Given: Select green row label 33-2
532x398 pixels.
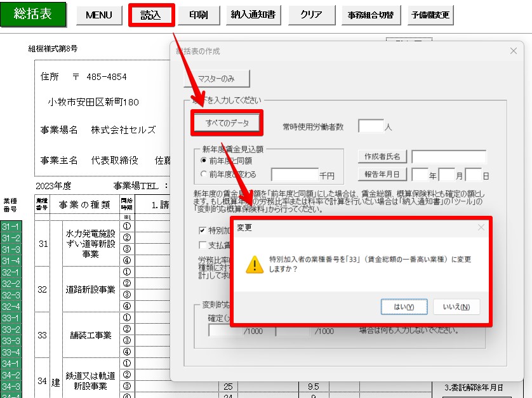Looking at the screenshot, I should pos(11,329).
